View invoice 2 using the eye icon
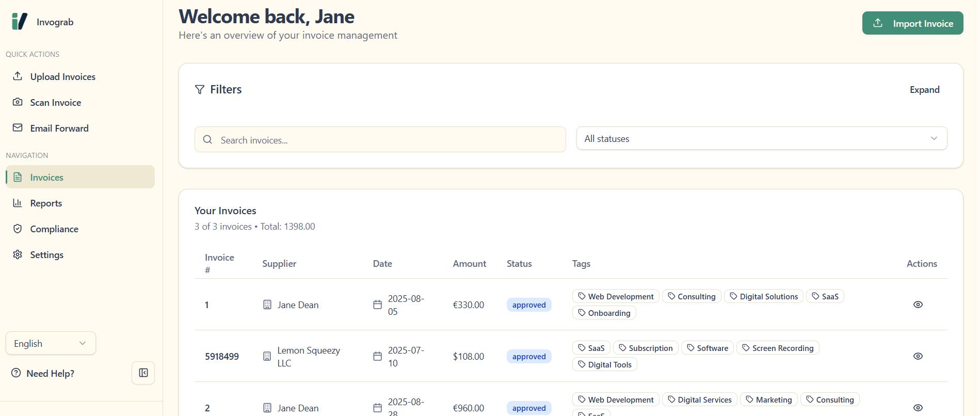The image size is (980, 416). click(x=918, y=408)
